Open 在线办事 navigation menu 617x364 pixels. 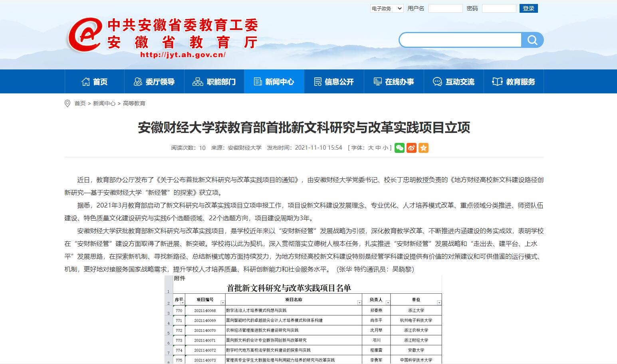(x=394, y=82)
